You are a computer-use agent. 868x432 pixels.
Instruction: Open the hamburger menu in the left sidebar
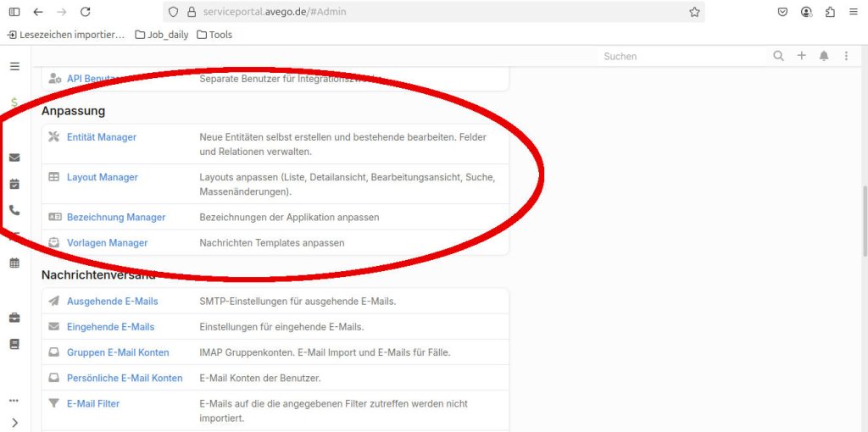14,66
